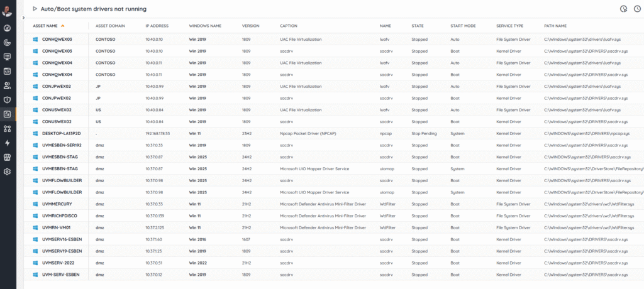
Task: Click the run-now clock icon with play arrow
Action: [x=623, y=9]
